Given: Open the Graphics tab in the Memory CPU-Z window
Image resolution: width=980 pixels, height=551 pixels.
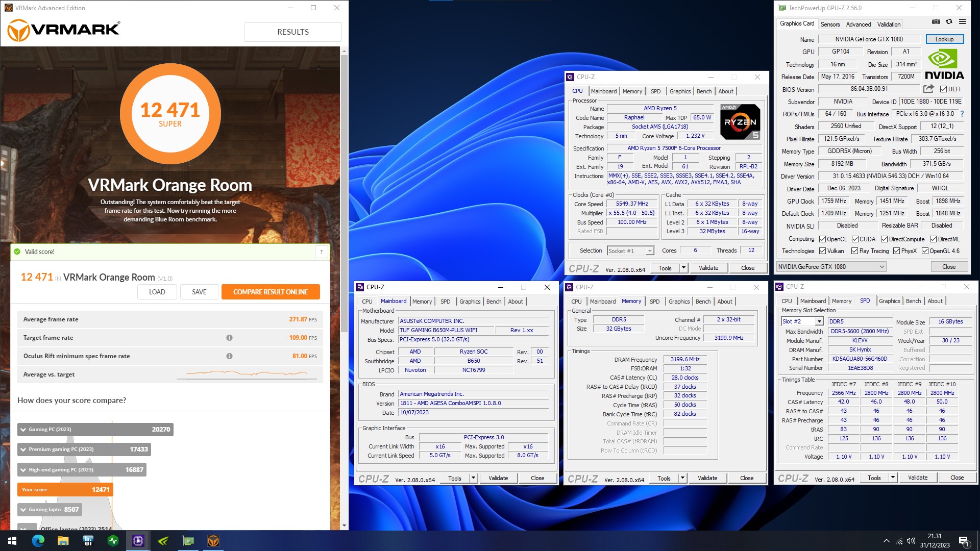Looking at the screenshot, I should coord(679,302).
